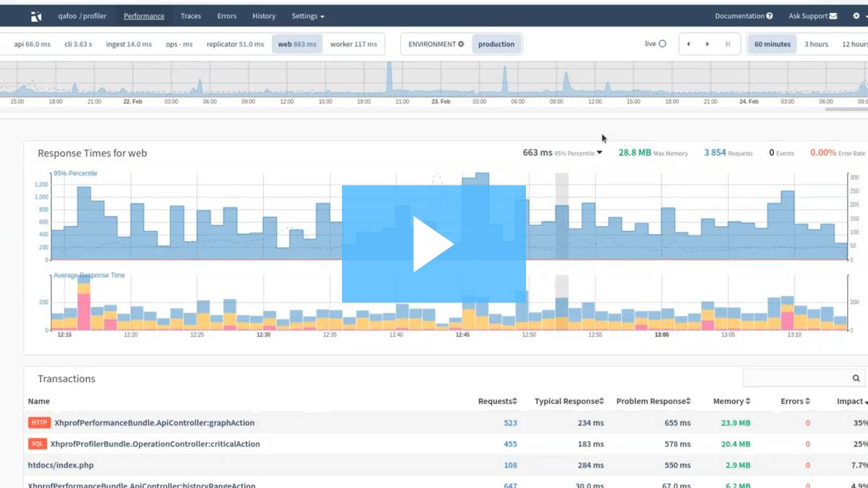
Task: Select the worker service tab
Action: click(353, 44)
